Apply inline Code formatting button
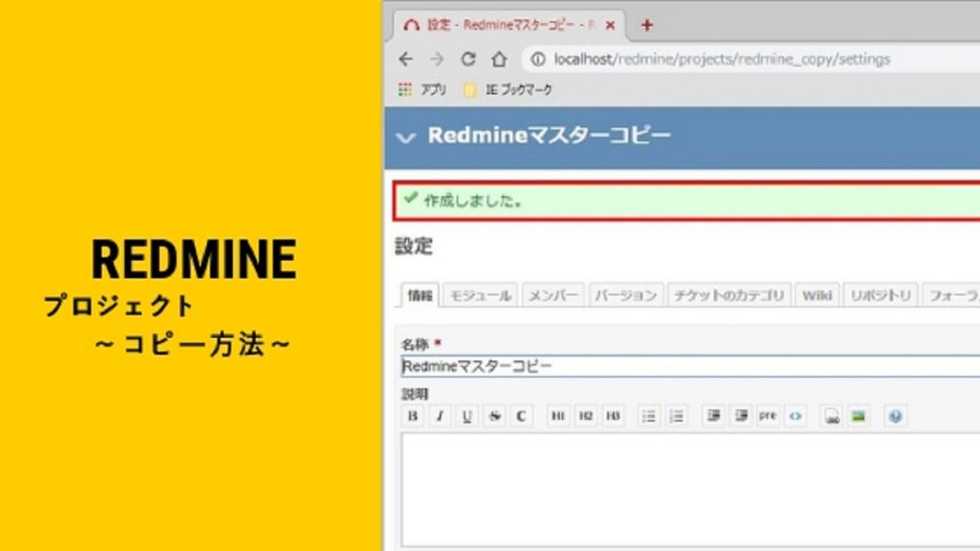Viewport: 980px width, 551px height. 522,416
